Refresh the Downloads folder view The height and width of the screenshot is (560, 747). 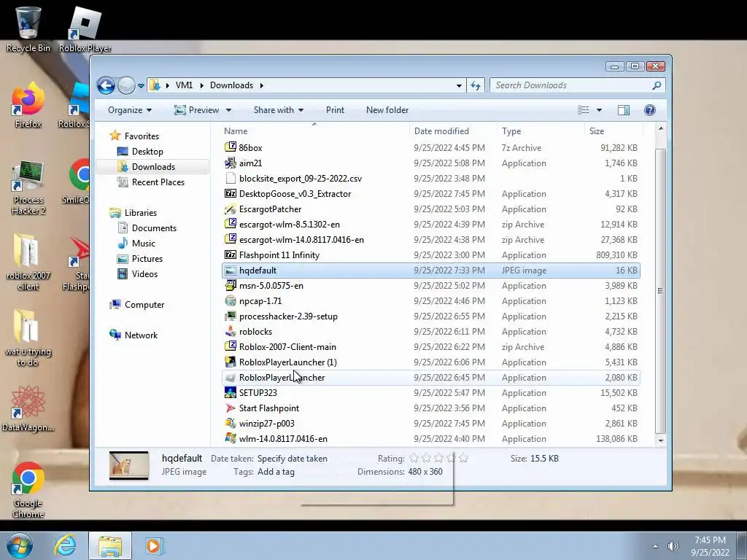(x=476, y=86)
